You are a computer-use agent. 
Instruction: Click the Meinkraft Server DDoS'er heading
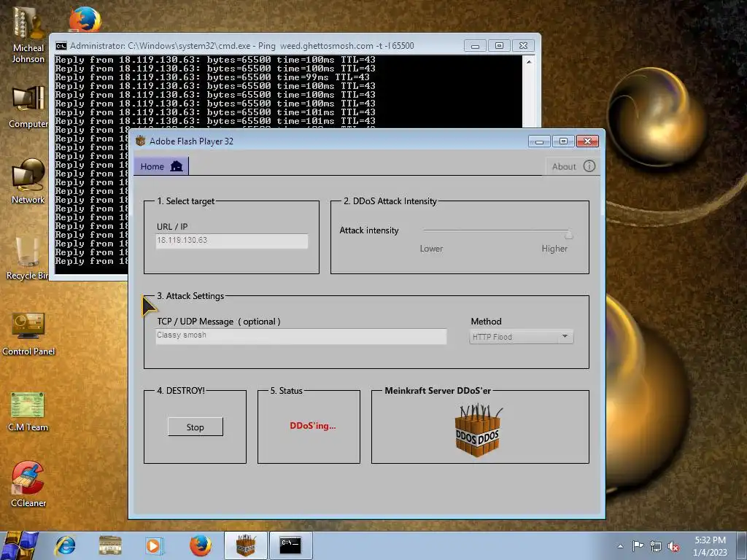click(x=438, y=391)
